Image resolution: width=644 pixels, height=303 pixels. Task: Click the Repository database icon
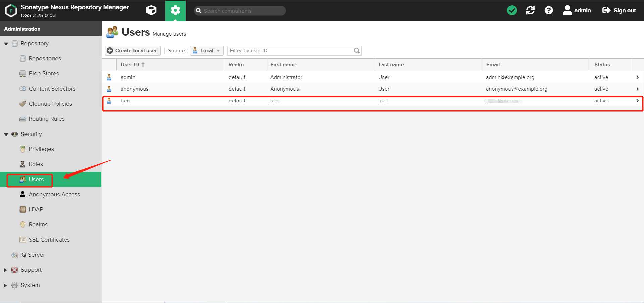pos(15,44)
